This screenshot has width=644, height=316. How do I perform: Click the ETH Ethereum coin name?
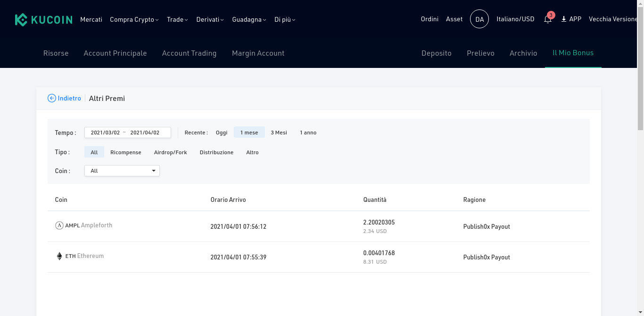pyautogui.click(x=84, y=256)
